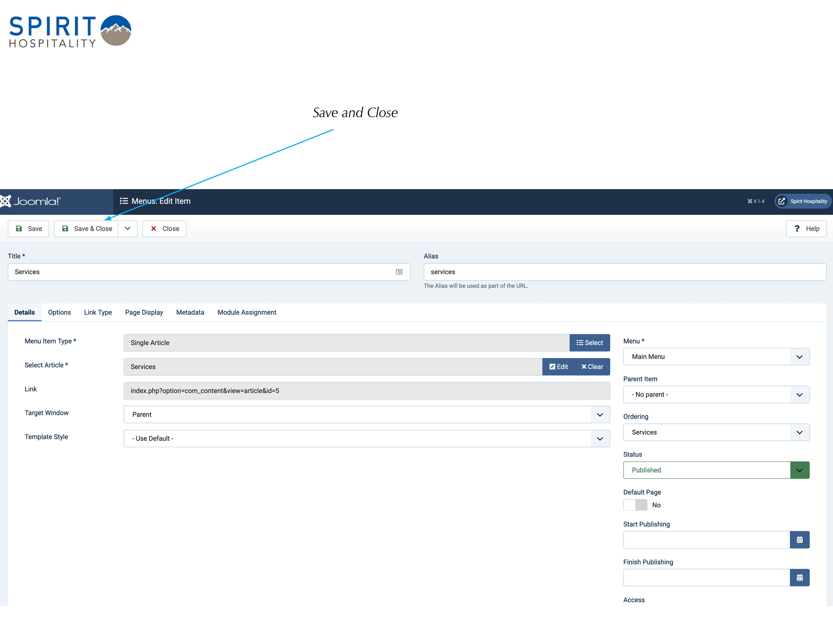
Task: Click Finish Publishing calendar icon
Action: pos(799,578)
